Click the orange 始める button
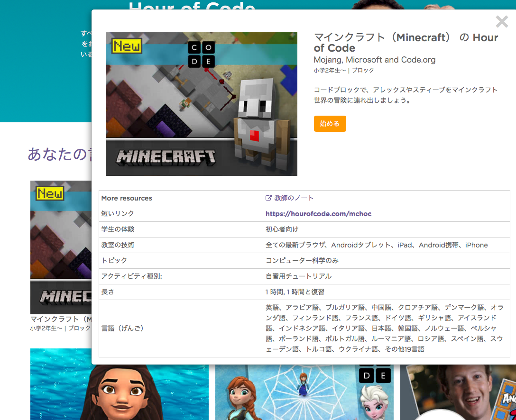516x420 pixels. click(330, 124)
